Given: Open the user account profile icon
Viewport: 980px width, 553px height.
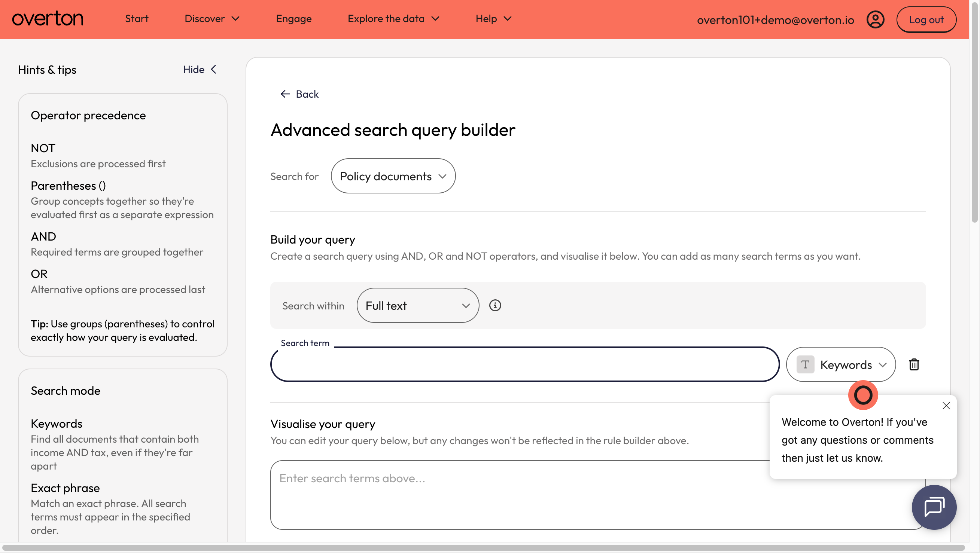Looking at the screenshot, I should click(876, 19).
